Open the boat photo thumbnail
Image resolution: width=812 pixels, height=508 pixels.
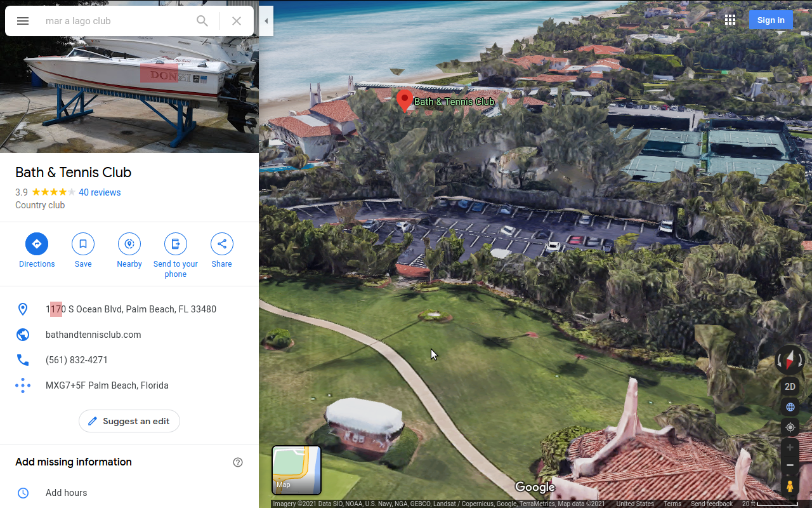point(129,76)
